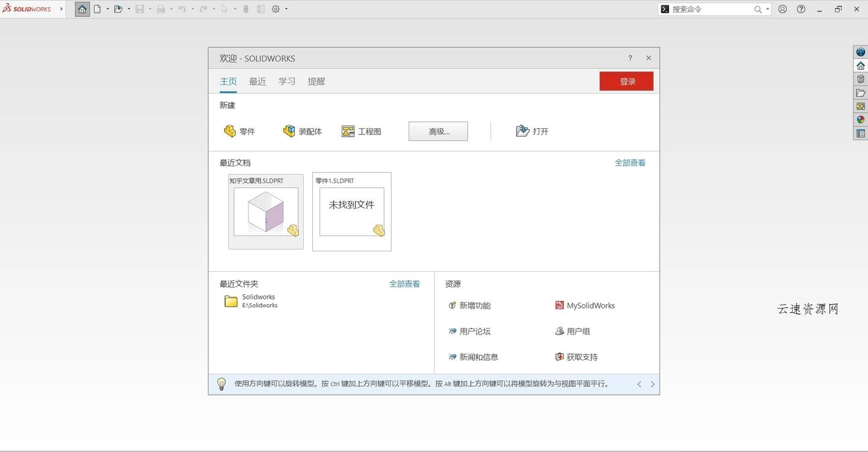Switch to the 学习 tab
The width and height of the screenshot is (868, 452).
(286, 81)
